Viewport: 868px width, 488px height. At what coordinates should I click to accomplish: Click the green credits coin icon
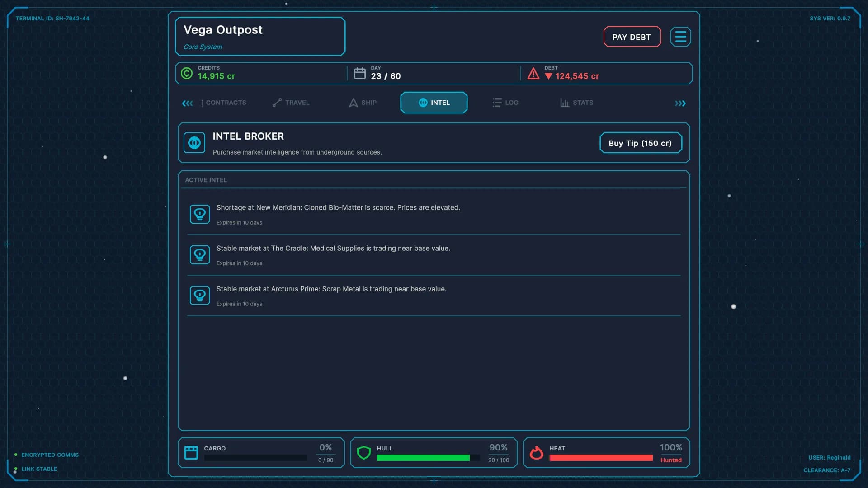(x=187, y=73)
